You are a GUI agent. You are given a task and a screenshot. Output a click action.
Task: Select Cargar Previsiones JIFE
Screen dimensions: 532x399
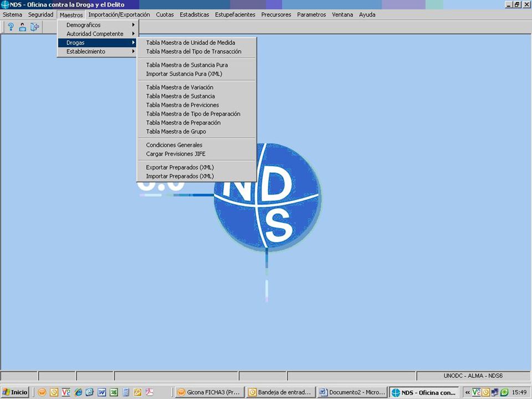(197, 154)
